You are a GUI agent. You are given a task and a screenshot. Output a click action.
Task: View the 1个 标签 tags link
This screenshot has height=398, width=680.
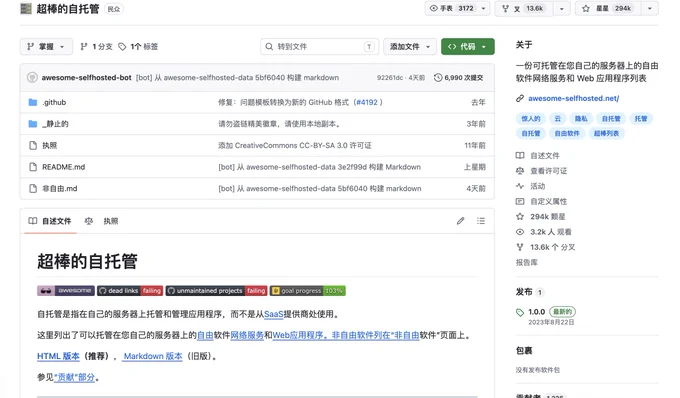click(x=138, y=46)
